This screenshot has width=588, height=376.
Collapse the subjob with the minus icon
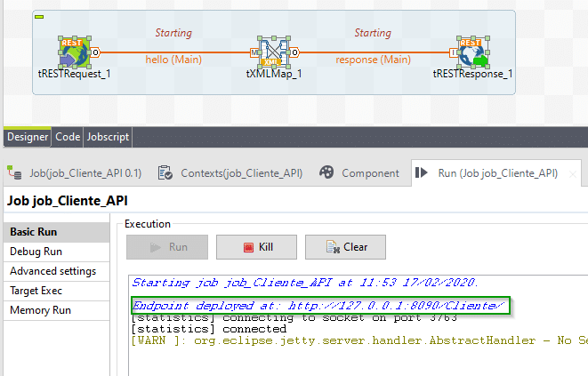(39, 17)
